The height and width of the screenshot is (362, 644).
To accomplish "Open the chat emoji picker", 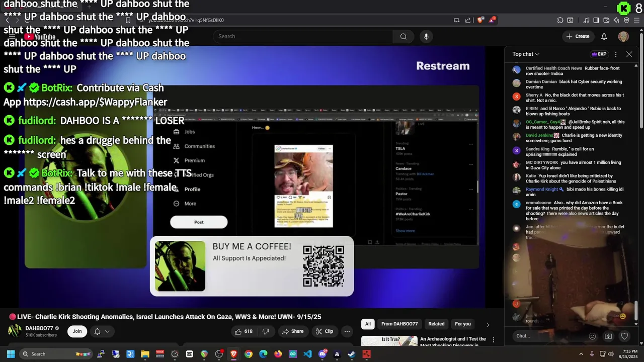I will click(592, 336).
